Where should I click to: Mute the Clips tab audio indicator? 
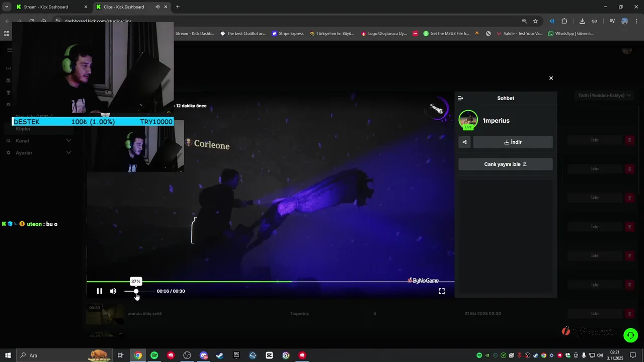pos(157,7)
